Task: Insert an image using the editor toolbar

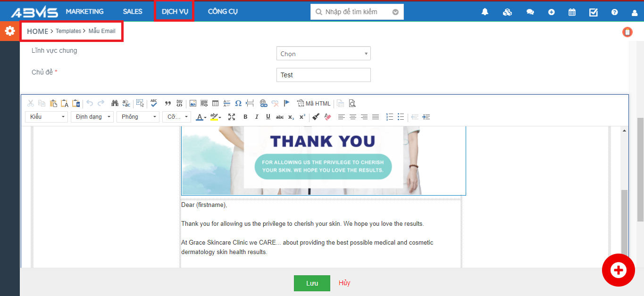Action: point(193,103)
